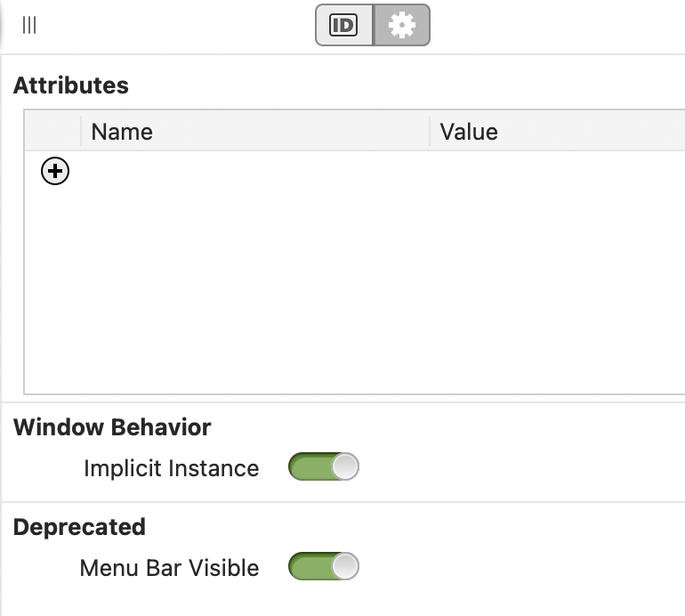Click the Implicit Instance label text
The image size is (685, 616).
[171, 468]
